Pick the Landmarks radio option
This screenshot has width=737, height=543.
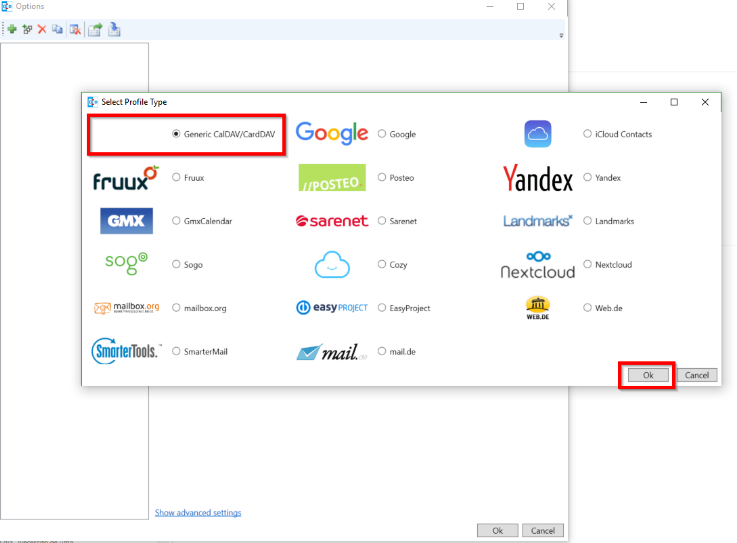[x=587, y=220]
